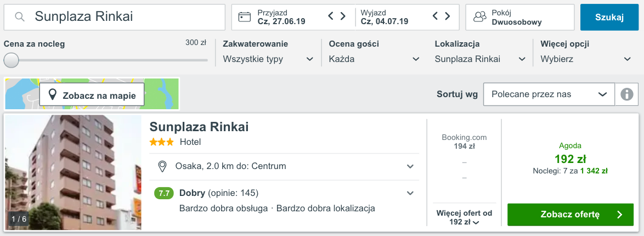This screenshot has width=644, height=236.
Task: Open the sorting info icon
Action: pyautogui.click(x=626, y=94)
